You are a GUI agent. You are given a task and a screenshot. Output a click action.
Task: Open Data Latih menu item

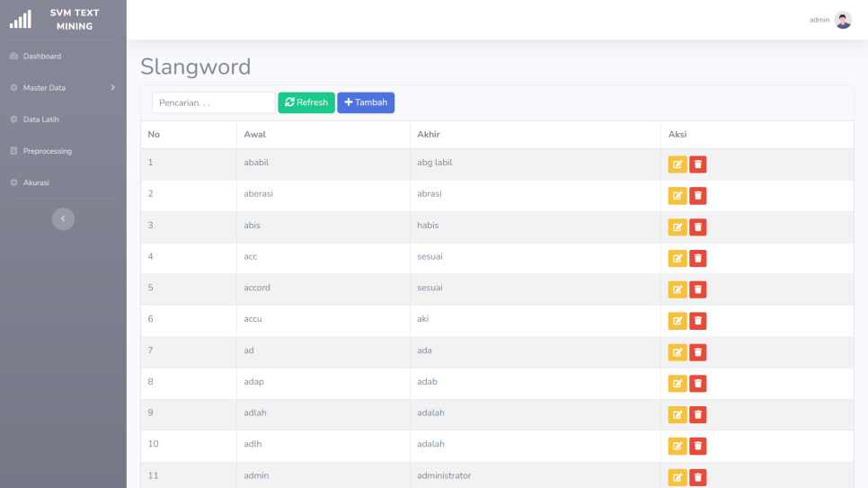click(41, 120)
